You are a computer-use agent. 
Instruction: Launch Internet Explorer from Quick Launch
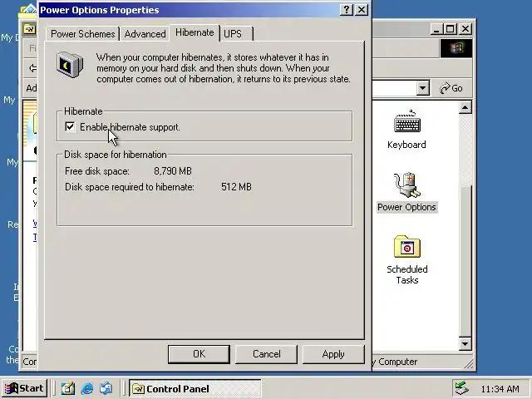click(87, 388)
